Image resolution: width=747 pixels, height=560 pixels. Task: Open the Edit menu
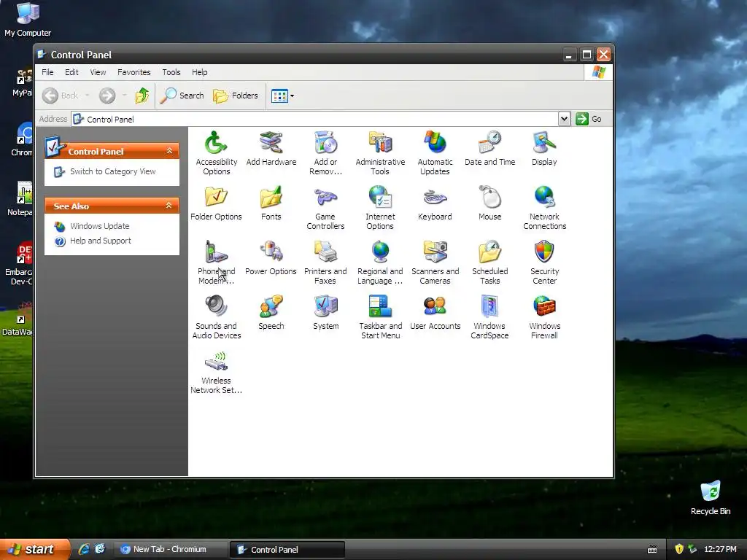click(71, 72)
